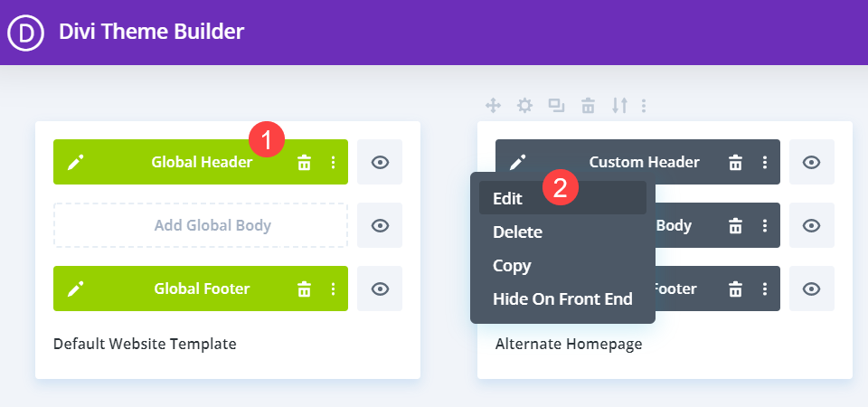Delete template using toolbar trash icon
Image resolution: width=868 pixels, height=407 pixels.
point(588,105)
